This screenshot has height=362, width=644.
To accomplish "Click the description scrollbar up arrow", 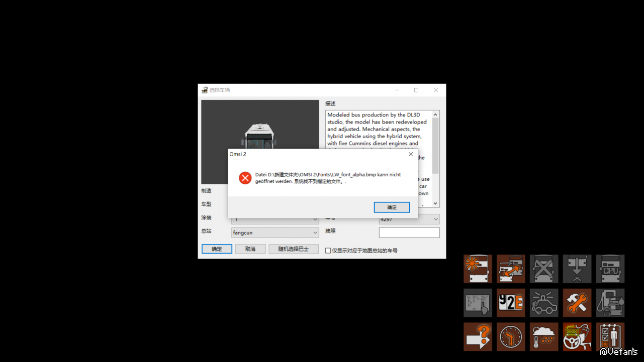I will click(436, 114).
